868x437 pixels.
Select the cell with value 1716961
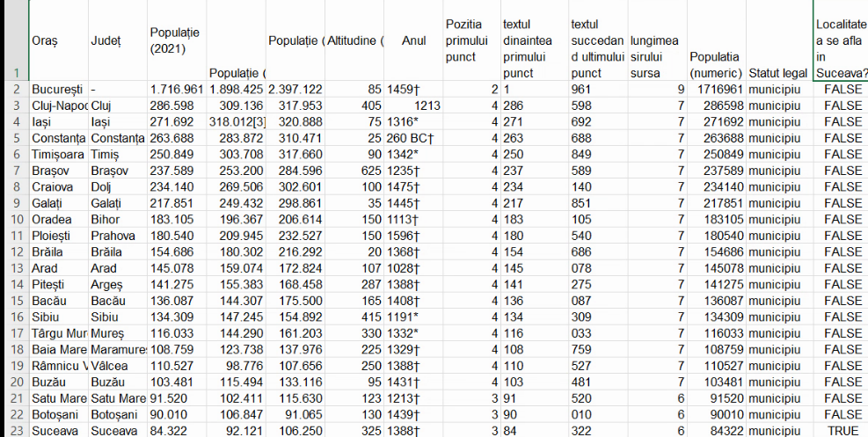point(716,90)
